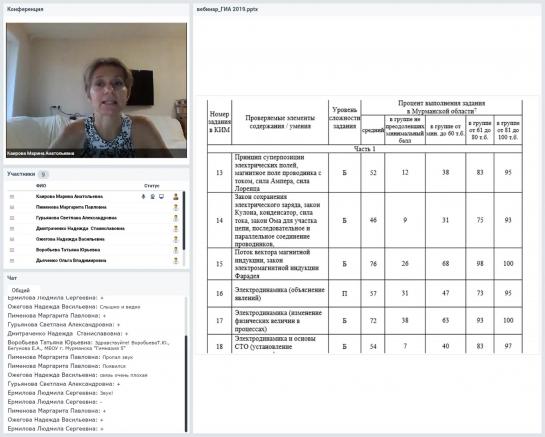545x437 pixels.
Task: Click the webcam status icon in participants list
Action: [152, 196]
